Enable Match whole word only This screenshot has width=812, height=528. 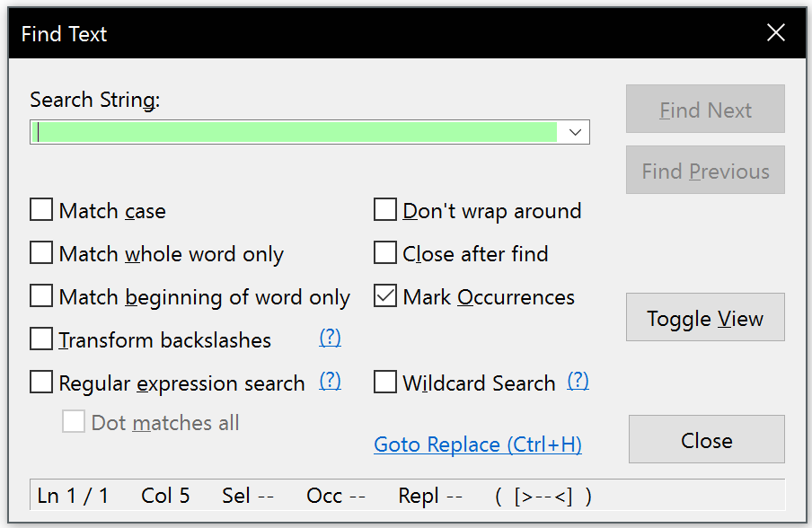[40, 252]
